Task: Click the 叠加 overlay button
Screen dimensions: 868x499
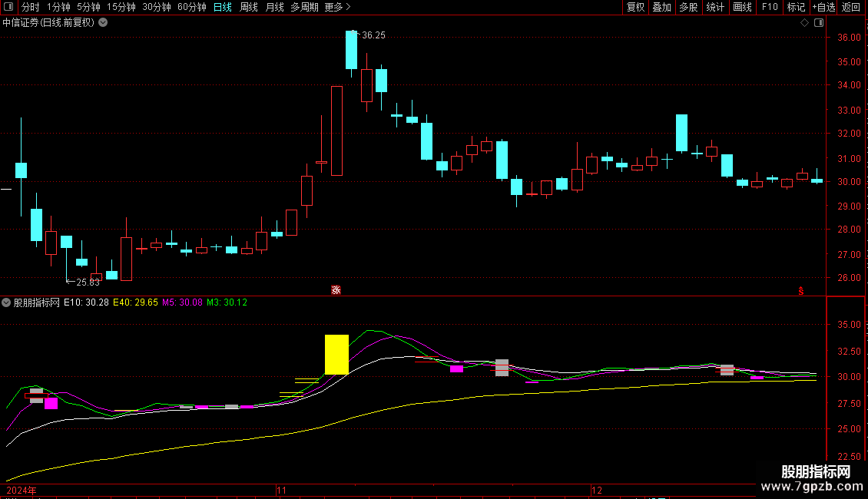Action: [x=661, y=7]
